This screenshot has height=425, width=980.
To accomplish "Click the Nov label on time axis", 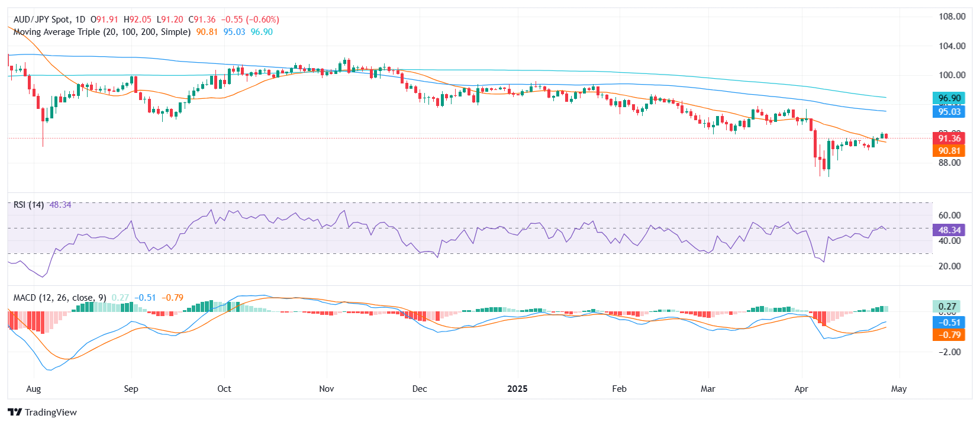I will pos(326,389).
